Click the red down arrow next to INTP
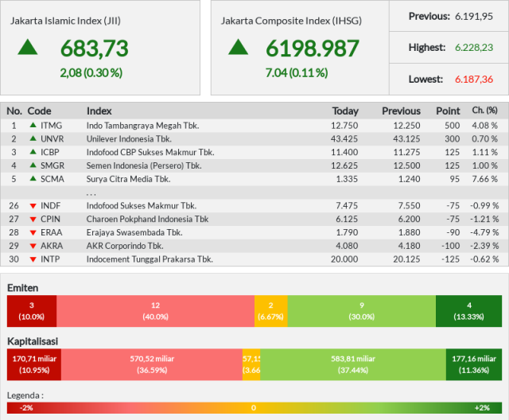This screenshot has height=420, width=509. (33, 259)
